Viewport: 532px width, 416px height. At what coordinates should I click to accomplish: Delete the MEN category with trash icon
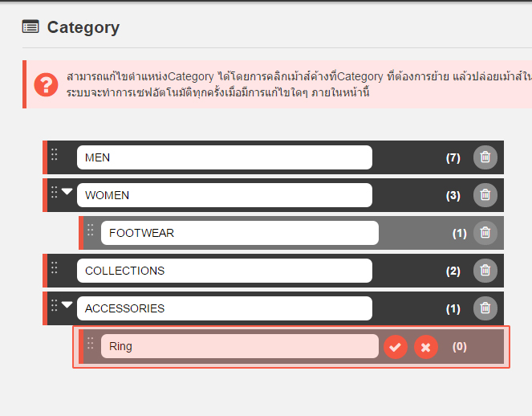point(485,157)
